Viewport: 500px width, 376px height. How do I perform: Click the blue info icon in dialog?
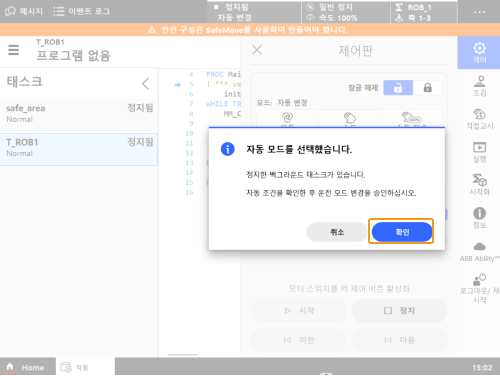(228, 149)
